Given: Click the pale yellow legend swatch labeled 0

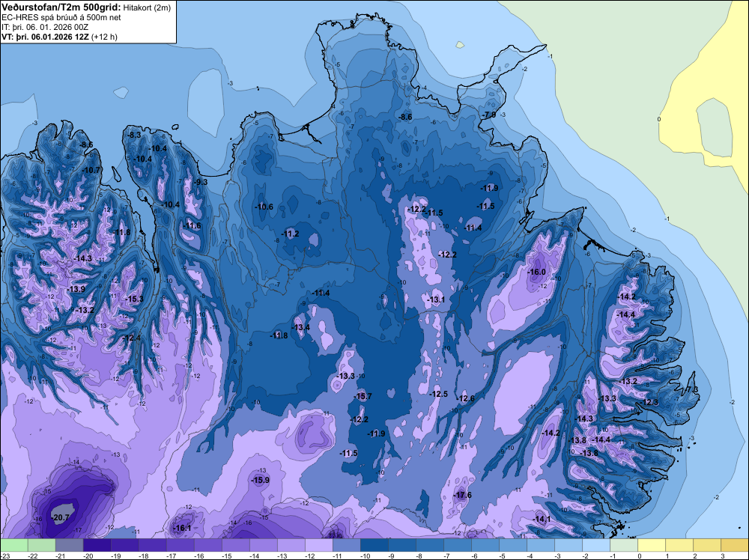Looking at the screenshot, I should tap(652, 545).
